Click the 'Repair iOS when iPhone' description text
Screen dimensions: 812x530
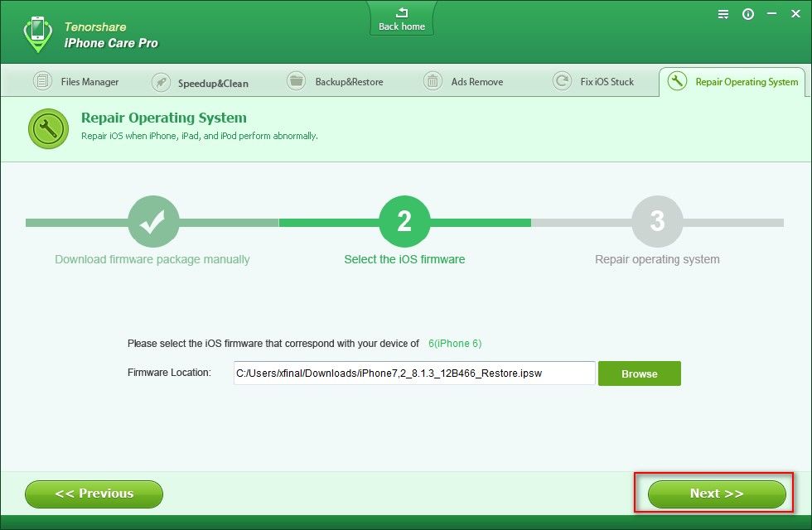click(x=200, y=136)
